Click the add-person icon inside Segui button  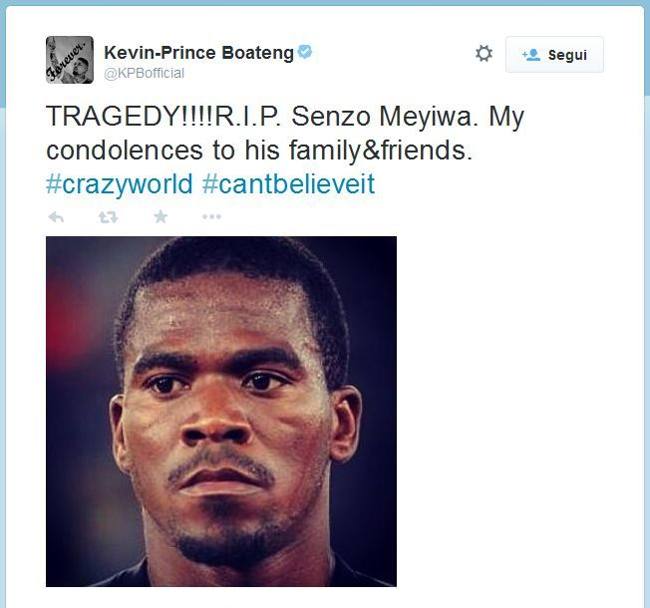pyautogui.click(x=531, y=55)
